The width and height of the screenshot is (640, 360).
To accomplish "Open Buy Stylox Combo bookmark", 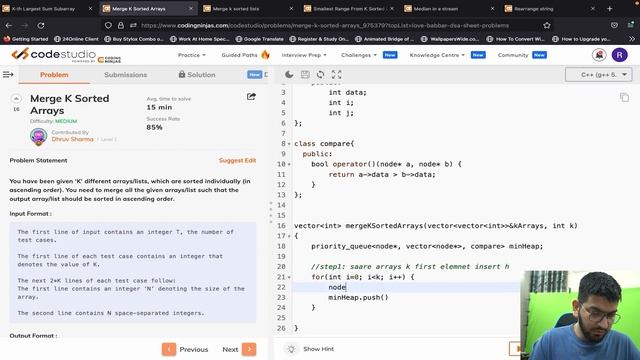I will coord(134,39).
